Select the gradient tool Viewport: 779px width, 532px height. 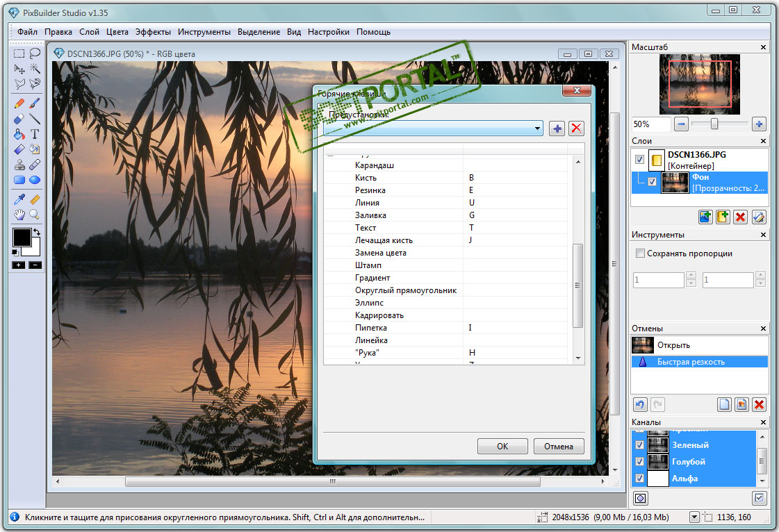point(19,149)
